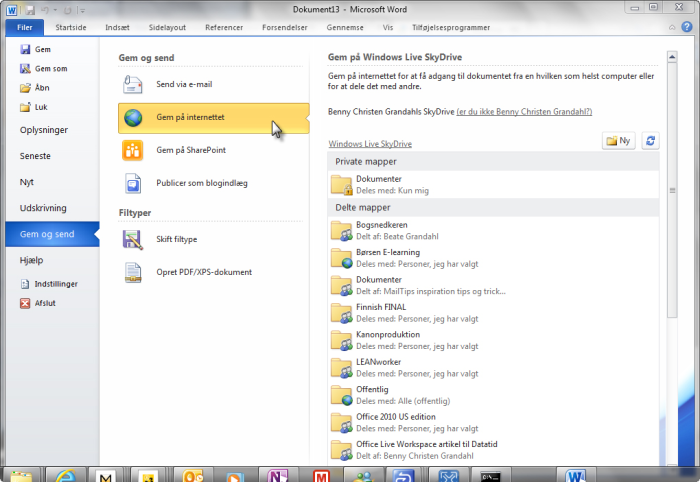This screenshot has height=482, width=700.
Task: Select Gem og send menu item
Action: pos(52,234)
